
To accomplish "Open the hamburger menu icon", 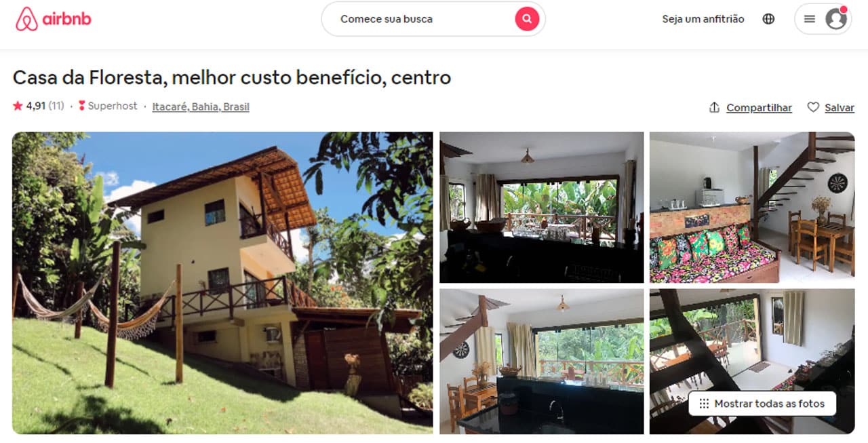I will [x=810, y=19].
